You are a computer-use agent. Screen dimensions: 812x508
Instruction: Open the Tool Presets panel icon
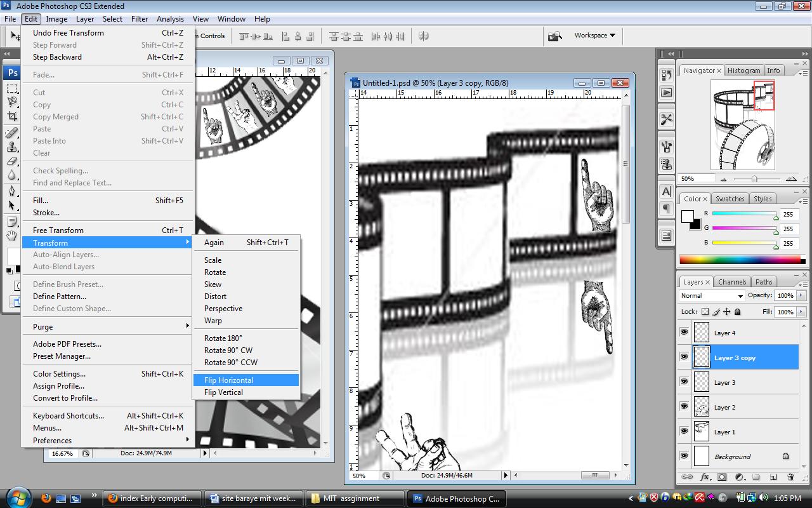(666, 119)
